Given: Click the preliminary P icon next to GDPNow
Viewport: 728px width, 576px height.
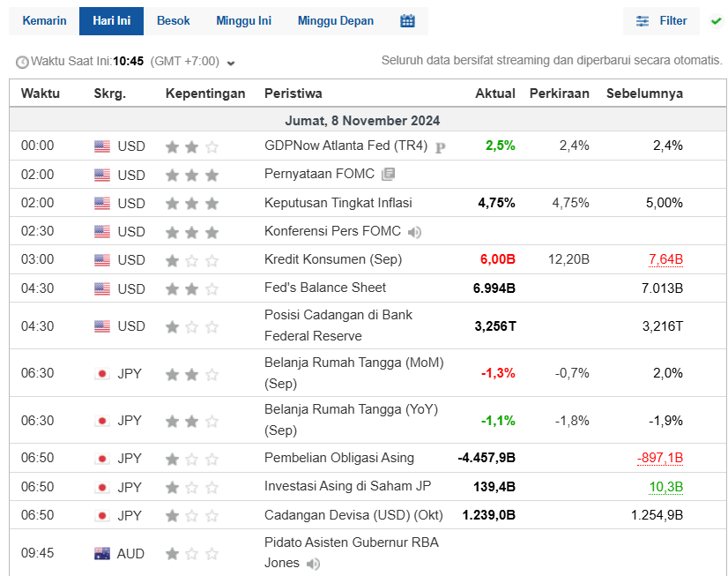Looking at the screenshot, I should point(439,146).
